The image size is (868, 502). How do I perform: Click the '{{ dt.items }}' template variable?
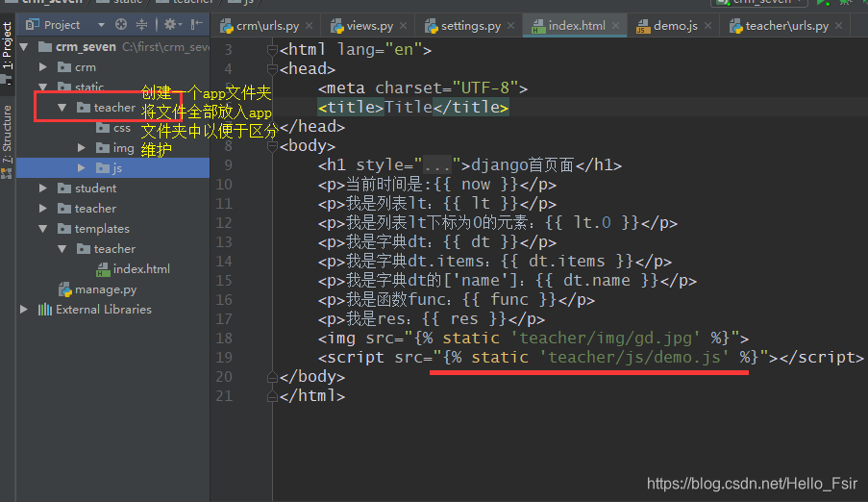pyautogui.click(x=567, y=261)
